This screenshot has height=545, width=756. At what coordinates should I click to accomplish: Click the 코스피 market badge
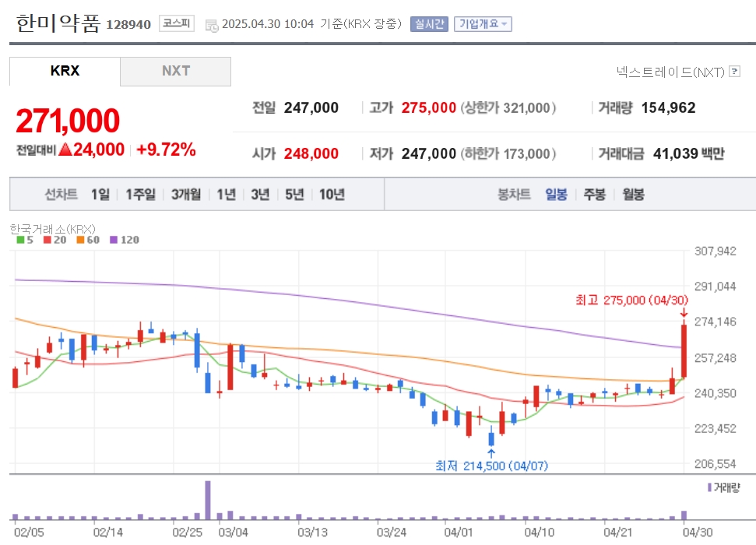click(177, 23)
